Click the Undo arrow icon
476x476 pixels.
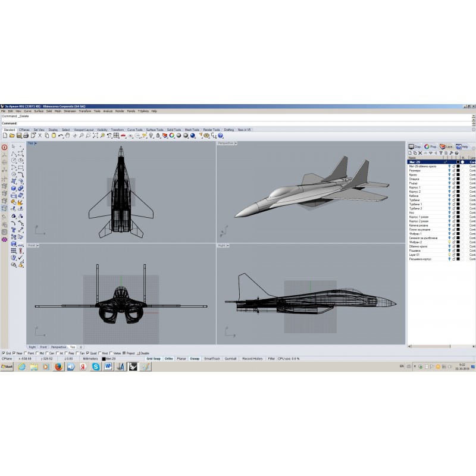[60, 136]
